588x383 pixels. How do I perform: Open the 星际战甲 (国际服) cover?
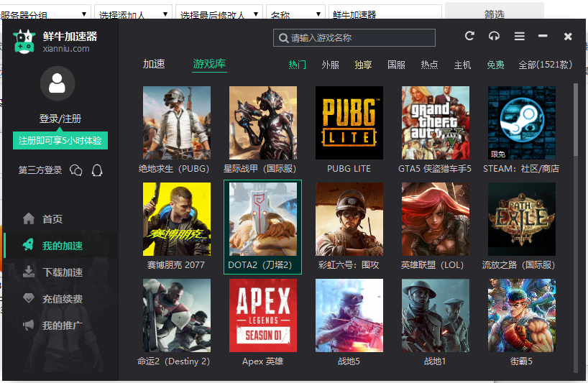point(263,123)
